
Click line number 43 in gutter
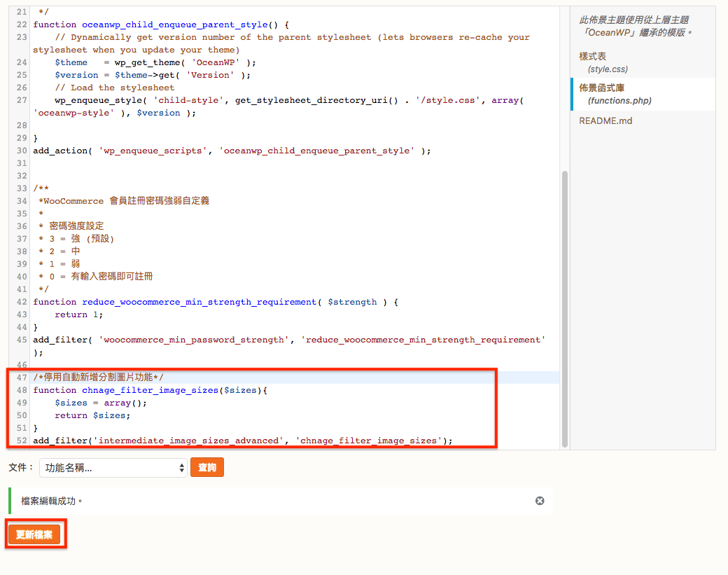coord(21,314)
